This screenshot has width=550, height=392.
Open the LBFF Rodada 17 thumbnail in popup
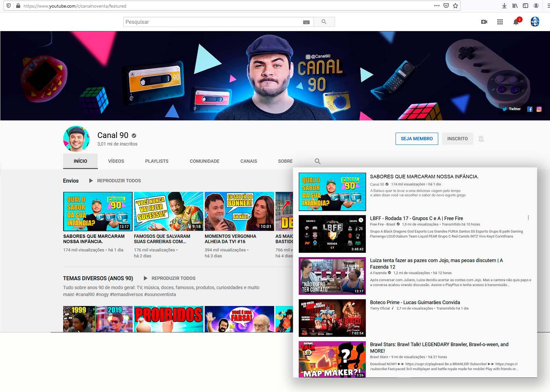pyautogui.click(x=332, y=234)
